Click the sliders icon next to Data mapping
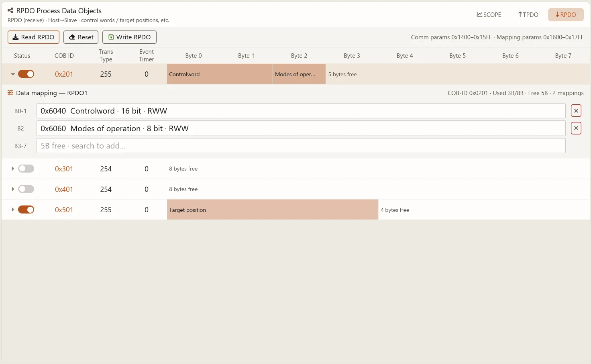The width and height of the screenshot is (591, 364). (10, 93)
